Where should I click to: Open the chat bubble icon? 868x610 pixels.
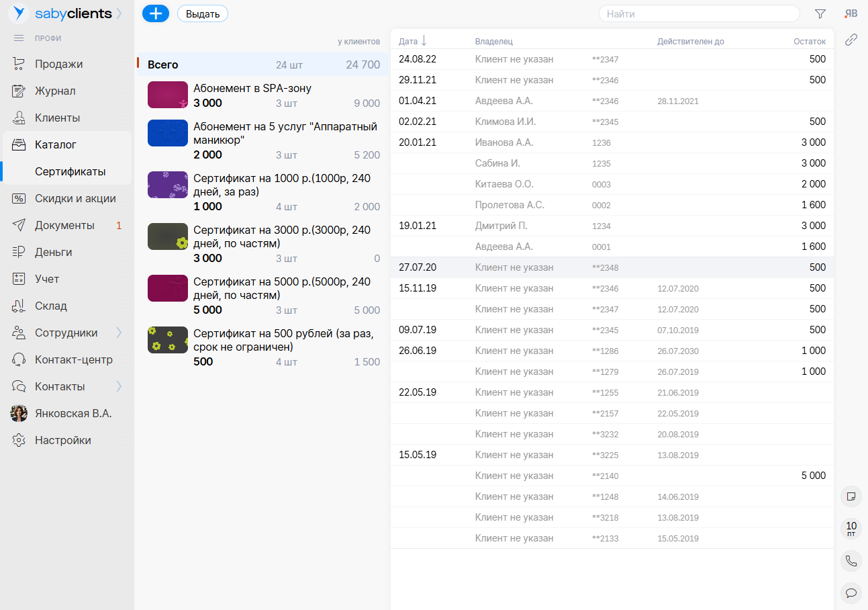851,592
